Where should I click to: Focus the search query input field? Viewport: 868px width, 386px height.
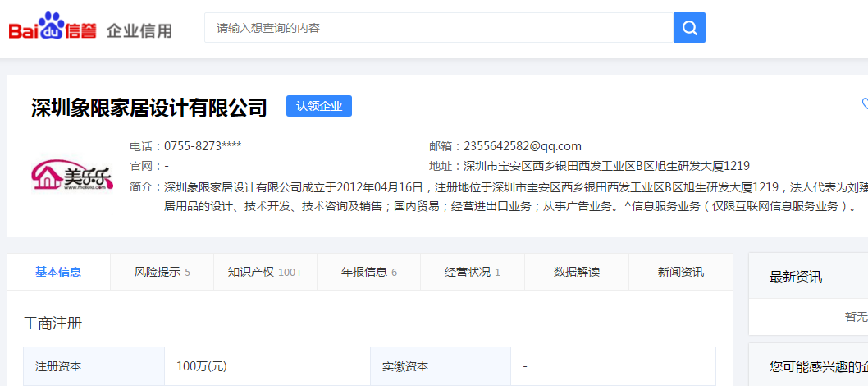(439, 28)
